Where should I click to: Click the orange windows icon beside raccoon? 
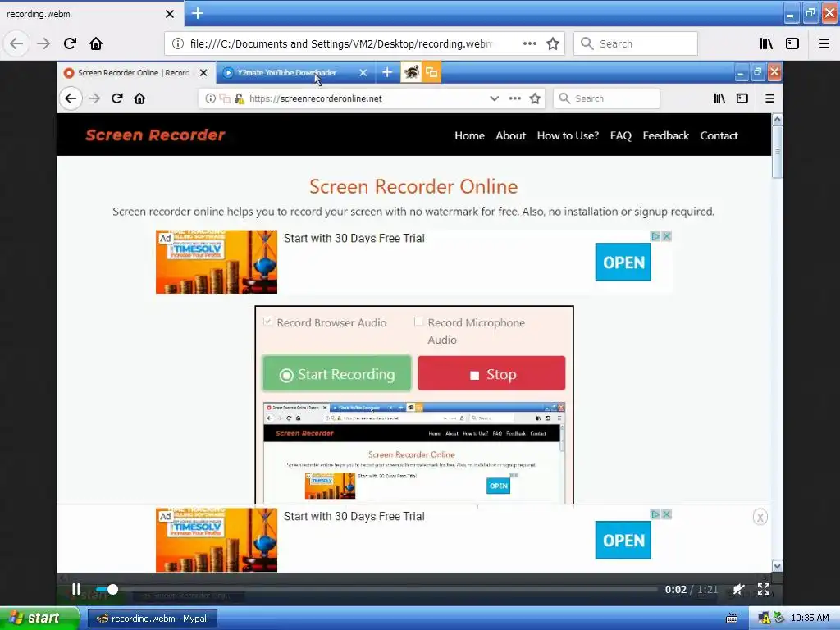431,72
